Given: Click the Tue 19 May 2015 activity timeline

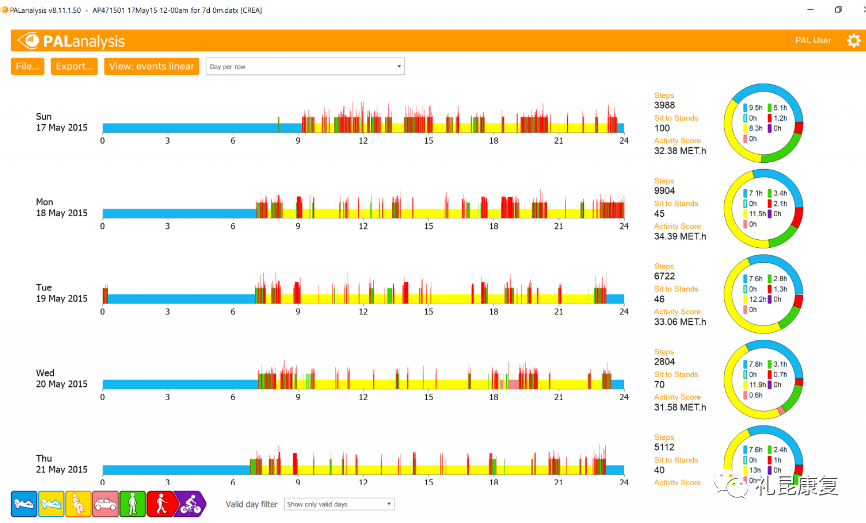Looking at the screenshot, I should tap(363, 289).
